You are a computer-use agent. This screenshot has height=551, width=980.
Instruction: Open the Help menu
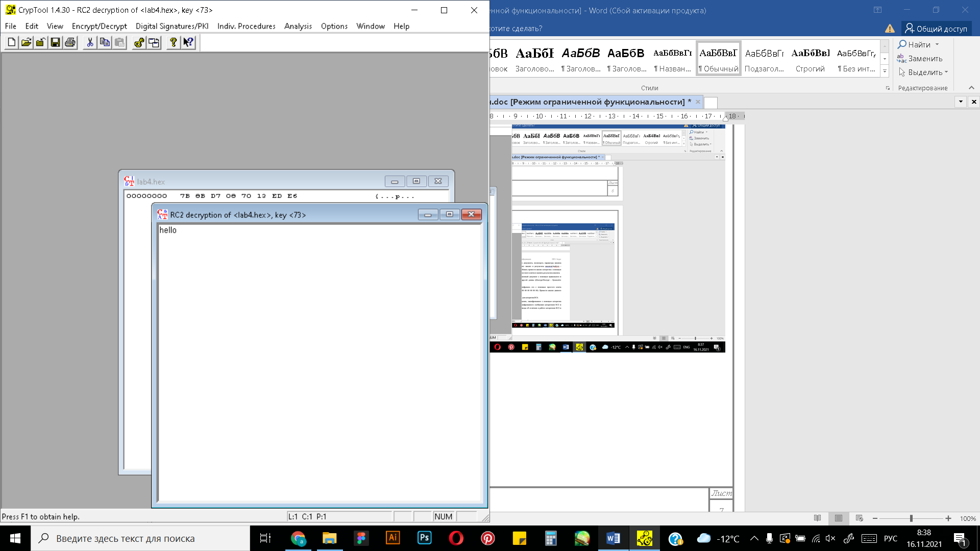pos(402,26)
